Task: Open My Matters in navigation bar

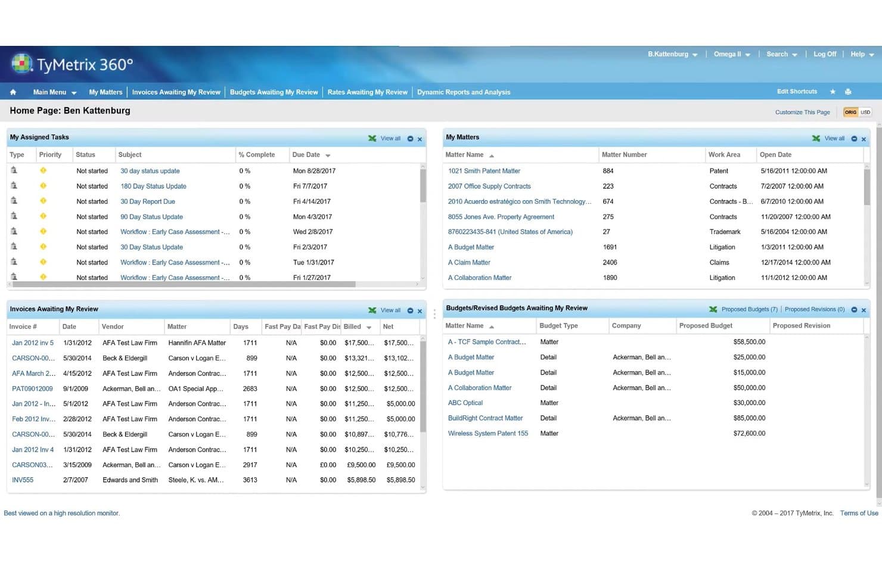Action: pos(105,92)
